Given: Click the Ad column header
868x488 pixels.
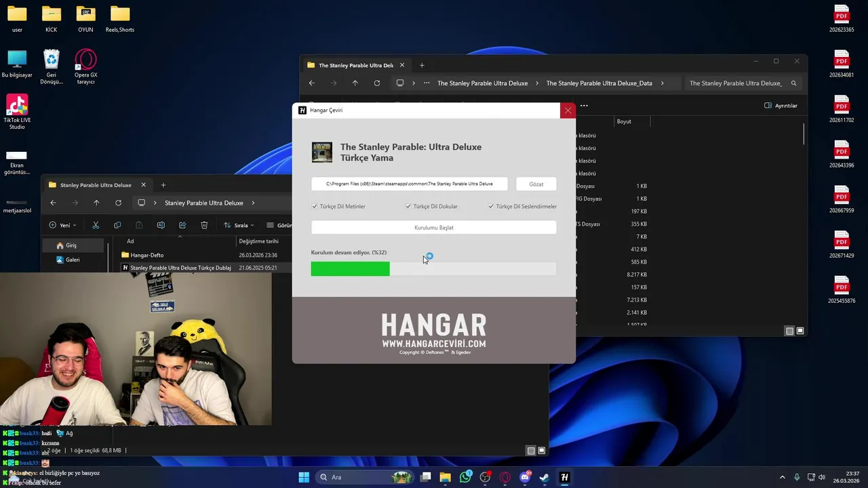Looking at the screenshot, I should tap(130, 241).
